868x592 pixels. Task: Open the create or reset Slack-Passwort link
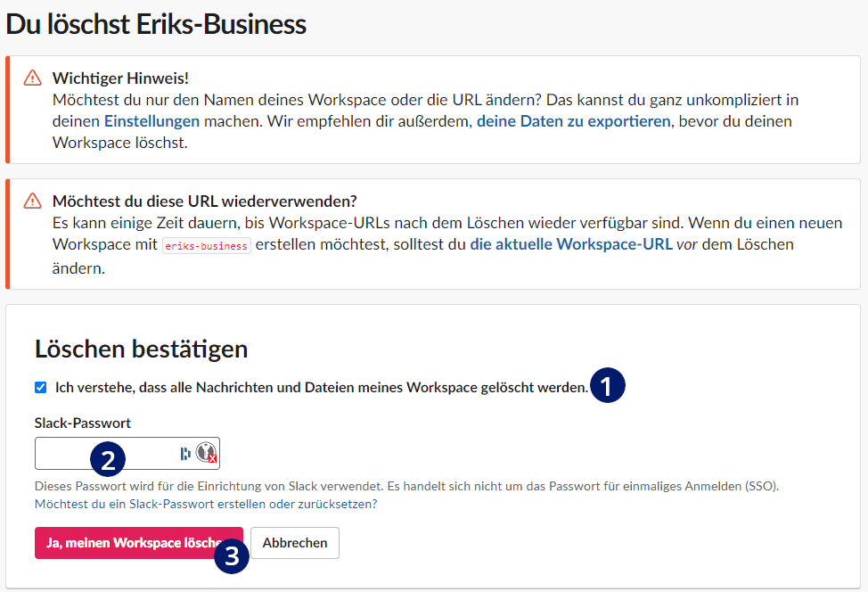pos(206,504)
